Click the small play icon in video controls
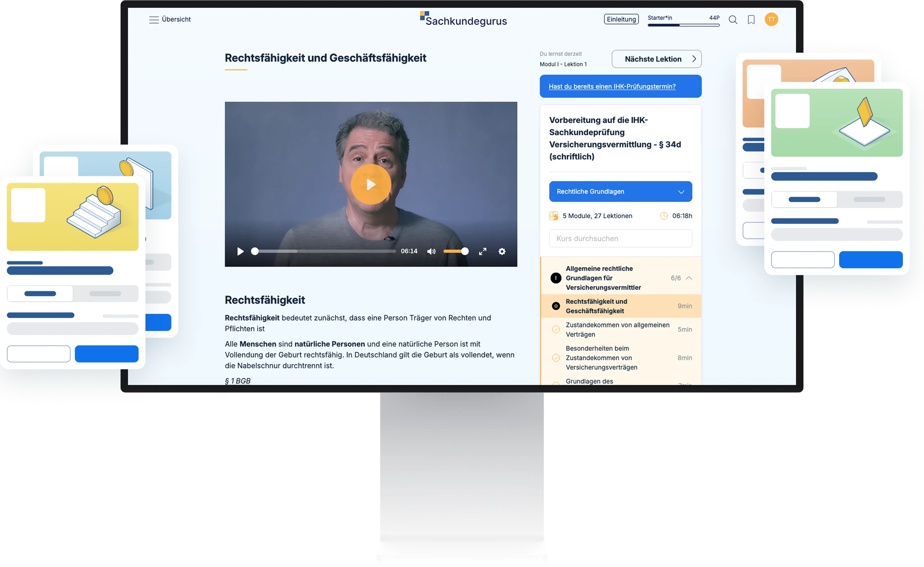Image resolution: width=924 pixels, height=567 pixels. click(x=240, y=251)
